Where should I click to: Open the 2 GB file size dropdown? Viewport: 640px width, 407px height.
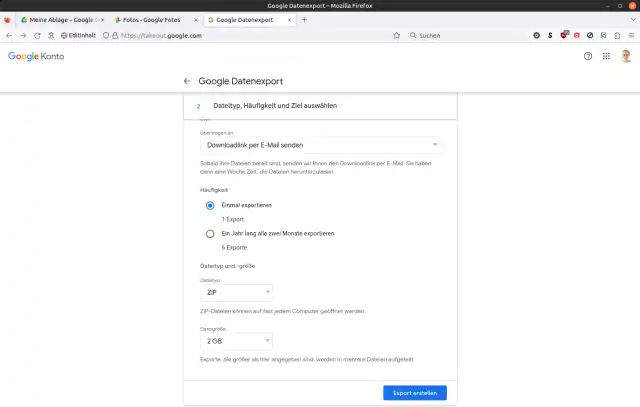236,341
